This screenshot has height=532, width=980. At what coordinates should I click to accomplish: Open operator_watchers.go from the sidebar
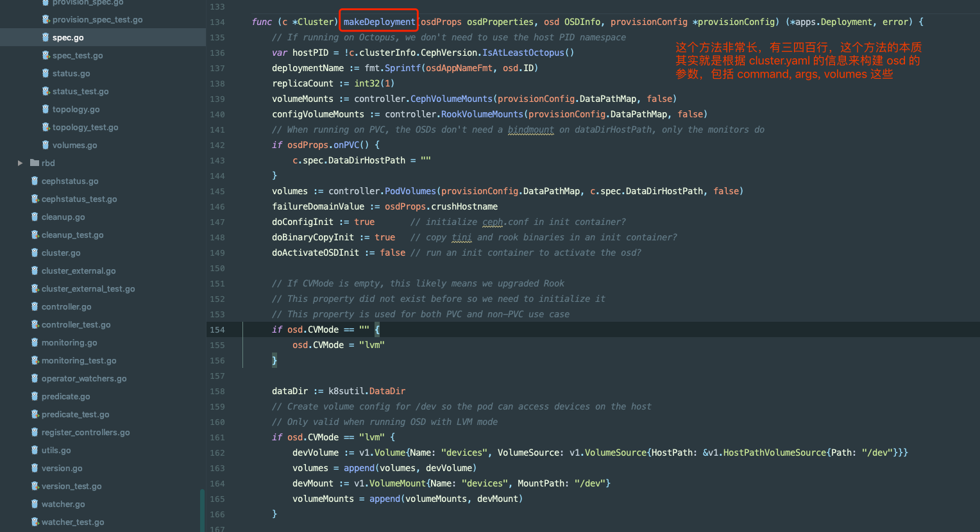point(83,379)
